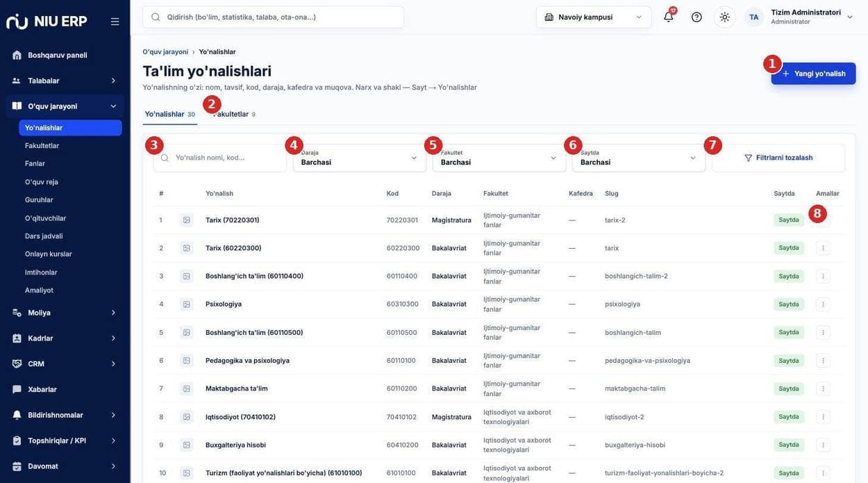Open the Navoiy kampusi campus selector
The height and width of the screenshot is (483, 868).
click(594, 17)
